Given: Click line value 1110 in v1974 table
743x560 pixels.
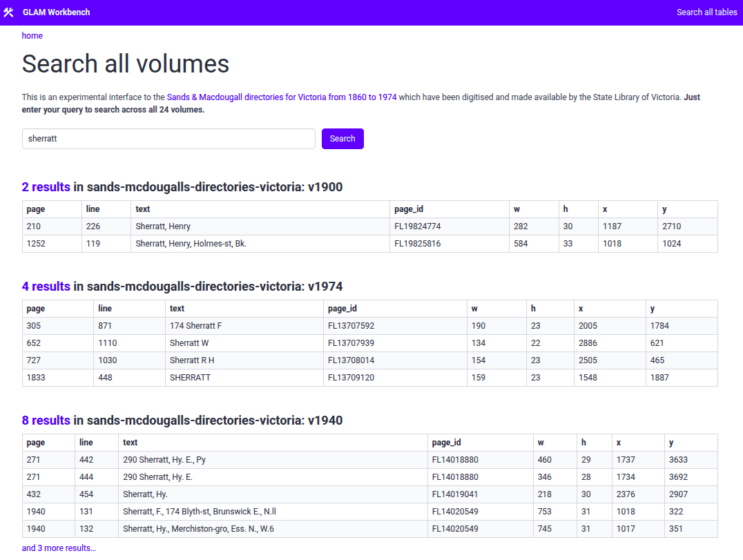Looking at the screenshot, I should tap(129, 343).
